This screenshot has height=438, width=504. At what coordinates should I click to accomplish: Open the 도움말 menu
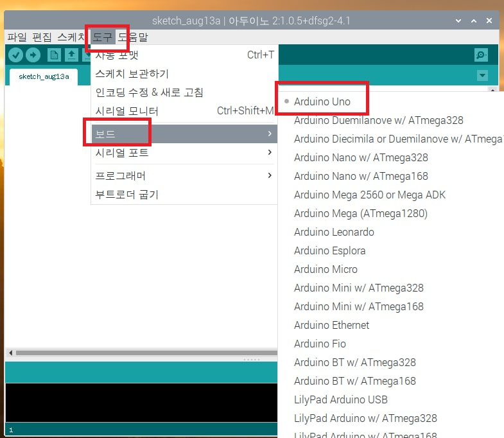tap(133, 37)
